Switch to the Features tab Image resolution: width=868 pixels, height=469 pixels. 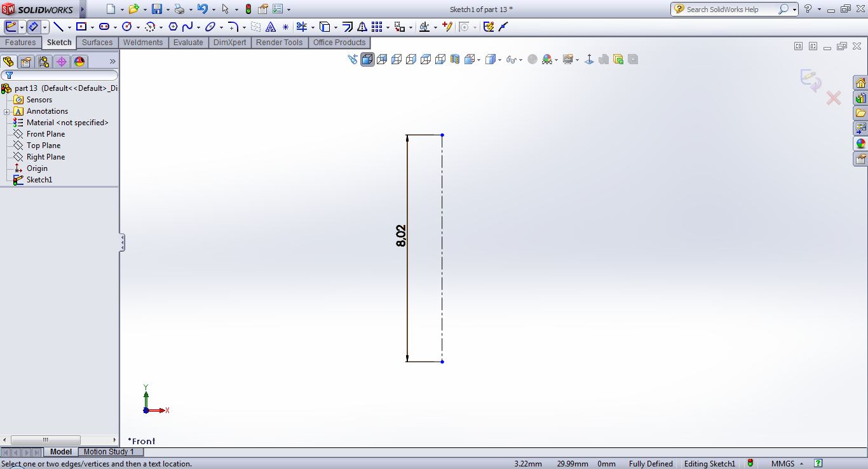(x=20, y=43)
